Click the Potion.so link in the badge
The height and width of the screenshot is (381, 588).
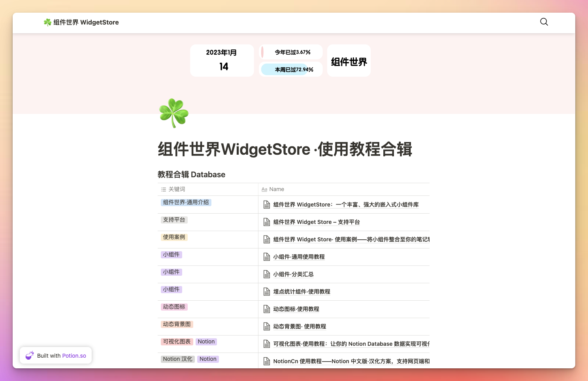tap(74, 355)
